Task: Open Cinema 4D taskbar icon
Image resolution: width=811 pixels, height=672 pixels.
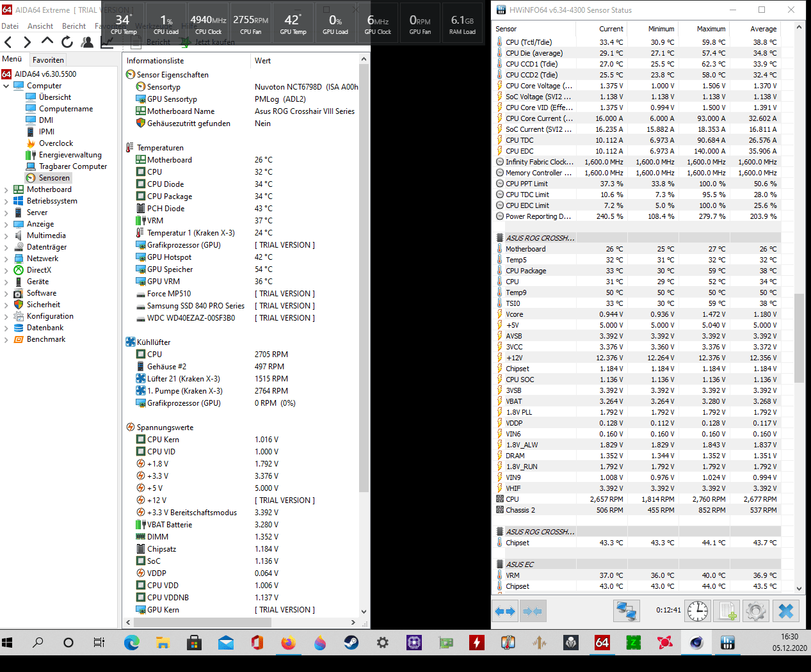Action: [x=696, y=643]
